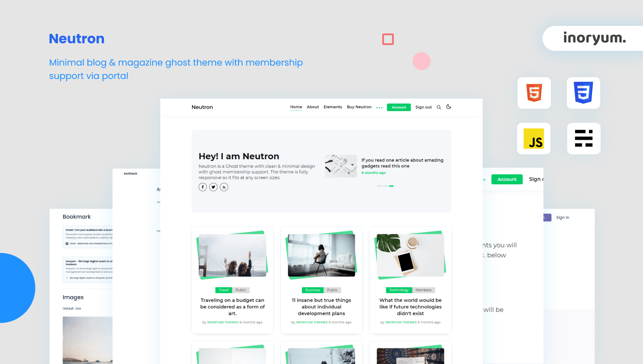This screenshot has height=364, width=643.
Task: Open the Elements nav item
Action: (x=333, y=107)
